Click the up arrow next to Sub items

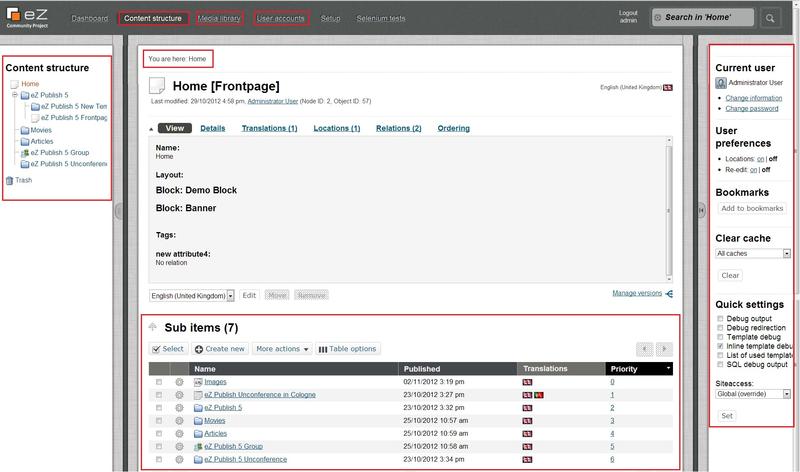tap(153, 327)
